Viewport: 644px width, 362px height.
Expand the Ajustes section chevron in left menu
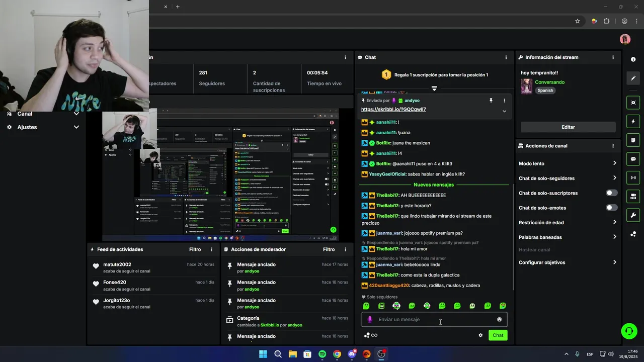pyautogui.click(x=76, y=127)
